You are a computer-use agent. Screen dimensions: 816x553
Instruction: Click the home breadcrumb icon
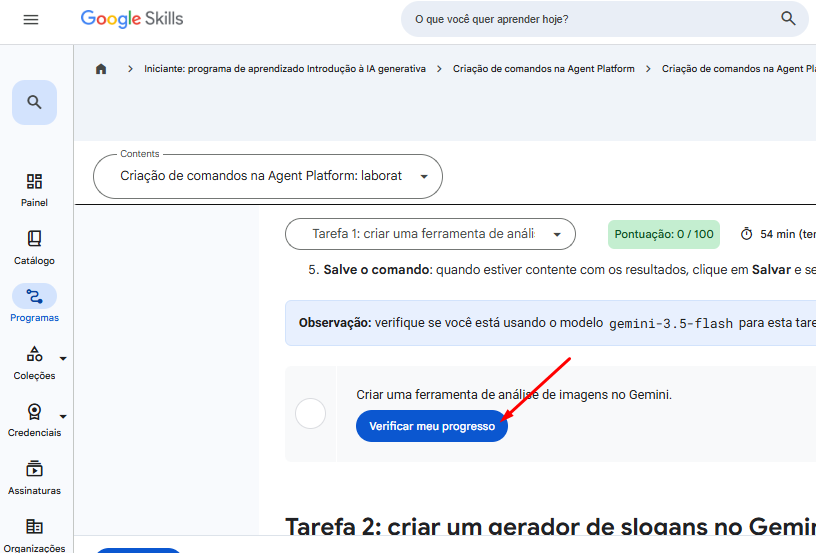pyautogui.click(x=101, y=69)
